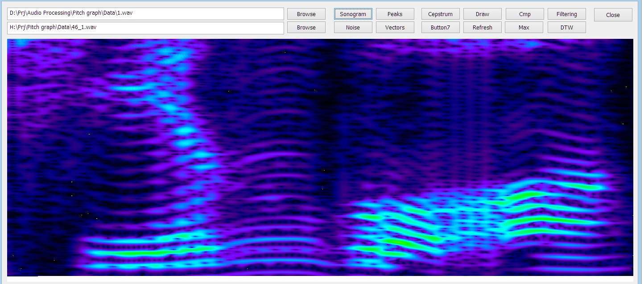
Task: Show Vectors with the Vectors button
Action: tap(395, 27)
